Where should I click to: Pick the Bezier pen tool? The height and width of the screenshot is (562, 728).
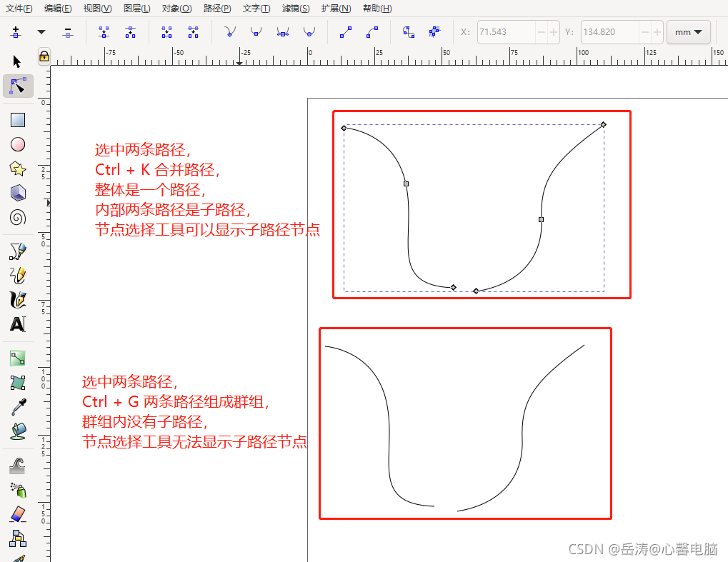click(18, 251)
